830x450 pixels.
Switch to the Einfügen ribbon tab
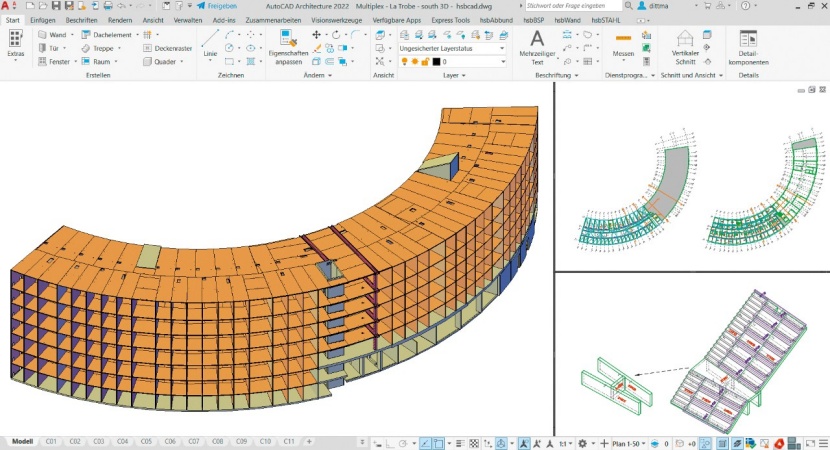click(43, 20)
